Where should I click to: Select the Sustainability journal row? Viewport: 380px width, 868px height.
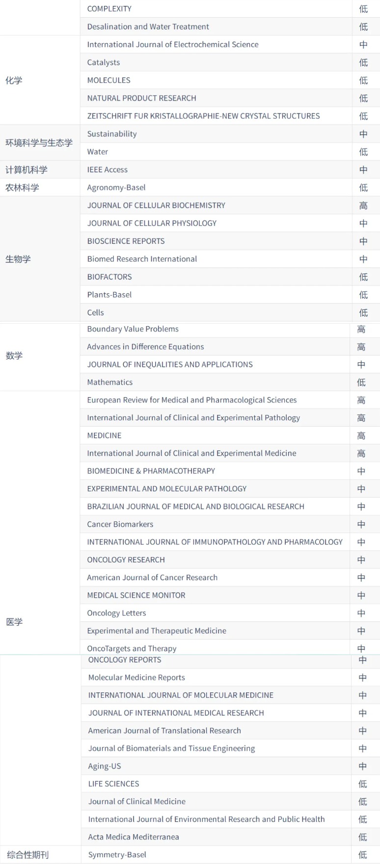(230, 134)
